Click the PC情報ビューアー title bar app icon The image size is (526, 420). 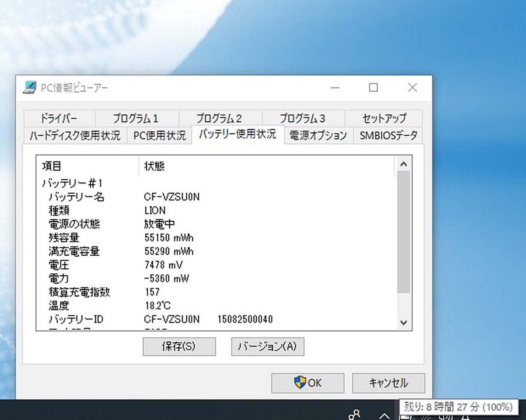pyautogui.click(x=29, y=88)
